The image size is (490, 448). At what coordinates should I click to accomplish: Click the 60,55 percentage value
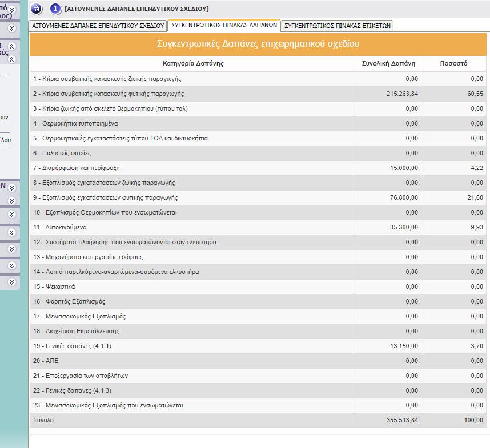475,94
